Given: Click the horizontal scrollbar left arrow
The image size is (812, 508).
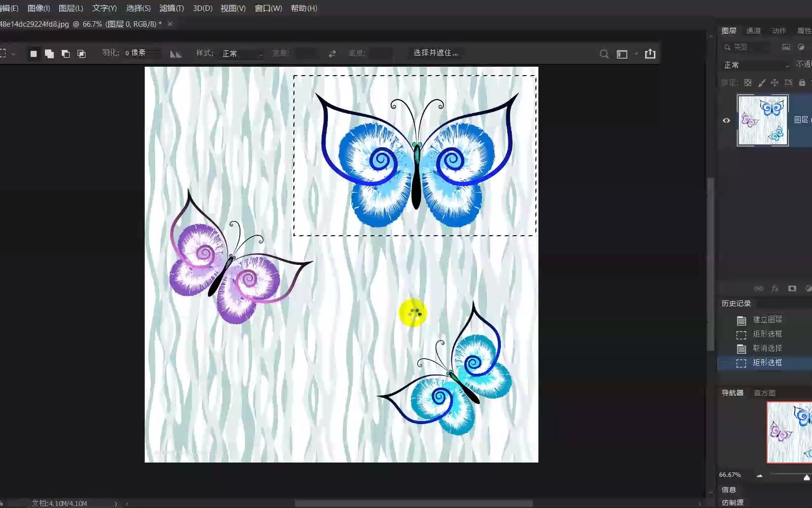Looking at the screenshot, I should point(127,504).
